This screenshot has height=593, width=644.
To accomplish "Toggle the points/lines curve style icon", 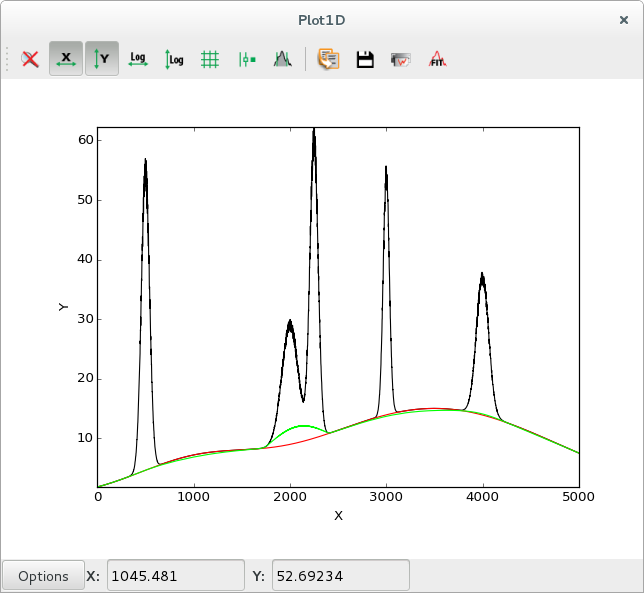I will tap(247, 59).
